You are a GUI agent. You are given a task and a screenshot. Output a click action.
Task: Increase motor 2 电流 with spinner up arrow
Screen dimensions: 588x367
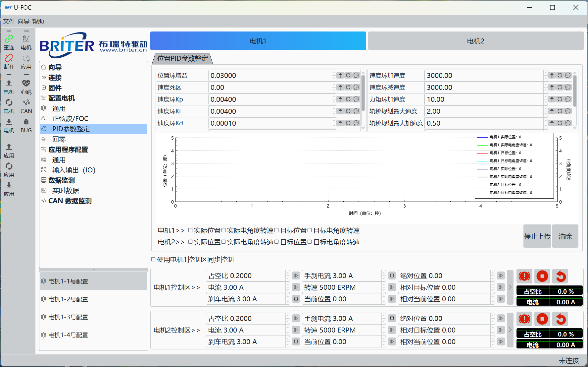[288, 328]
